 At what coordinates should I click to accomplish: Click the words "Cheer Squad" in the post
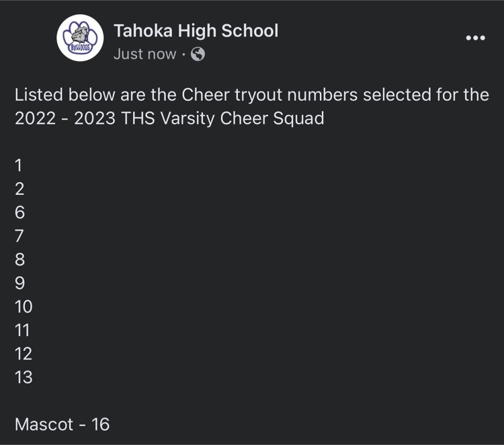(x=272, y=118)
